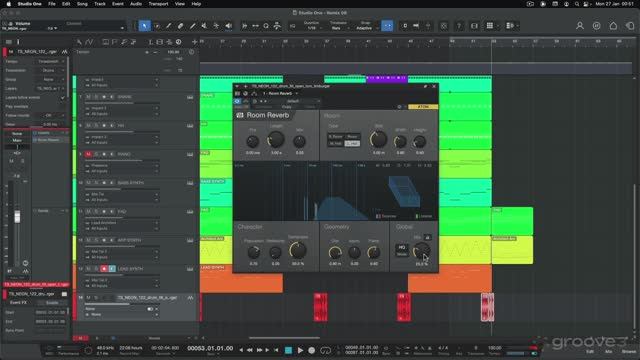The height and width of the screenshot is (360, 640).
Task: Click the Event FX Enable button
Action: click(52, 303)
